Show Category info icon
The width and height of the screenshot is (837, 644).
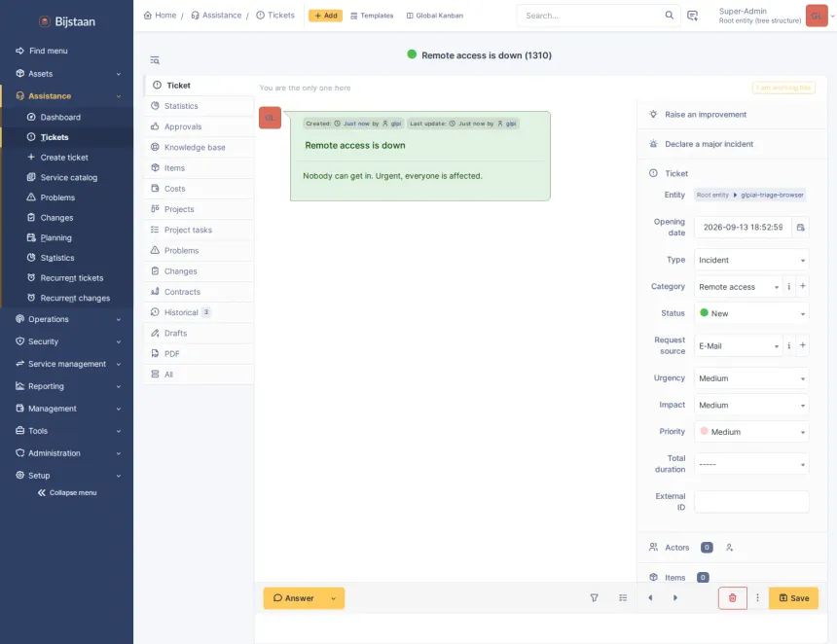(789, 287)
